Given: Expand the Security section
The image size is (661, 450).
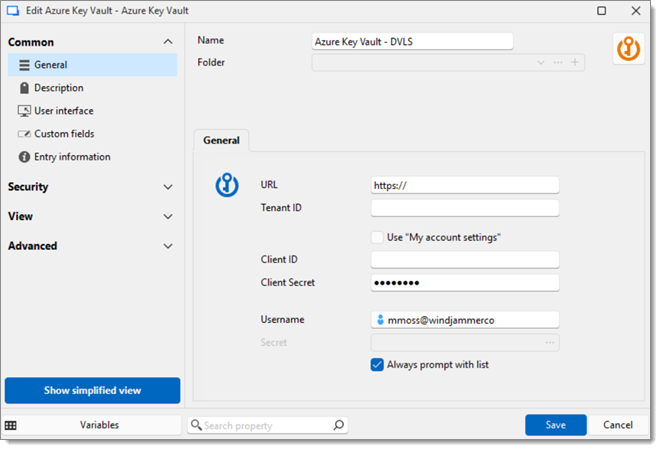Looking at the screenshot, I should click(x=168, y=187).
